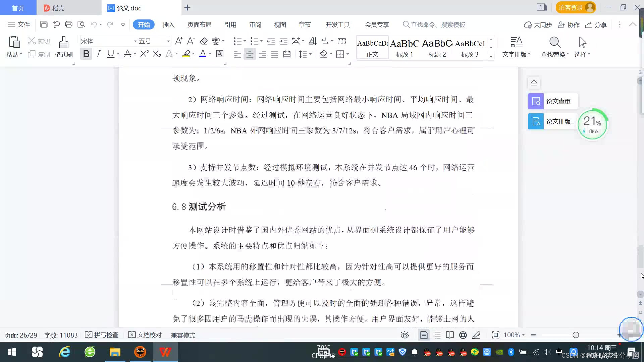This screenshot has width=644, height=362.
Task: Open the 页面布局 ribbon tab
Action: [199, 25]
